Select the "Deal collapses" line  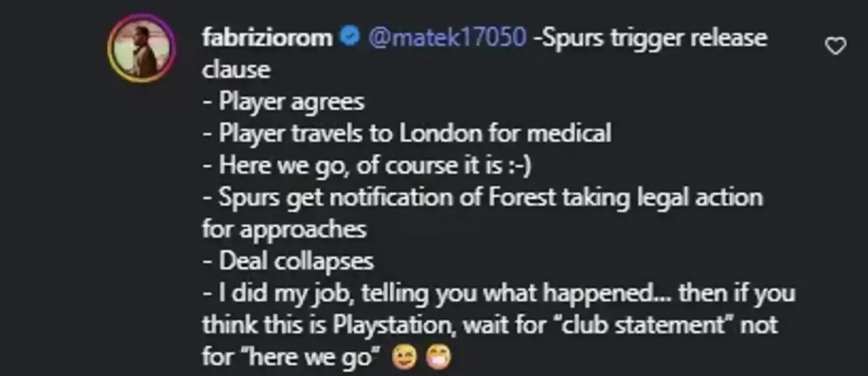(288, 262)
